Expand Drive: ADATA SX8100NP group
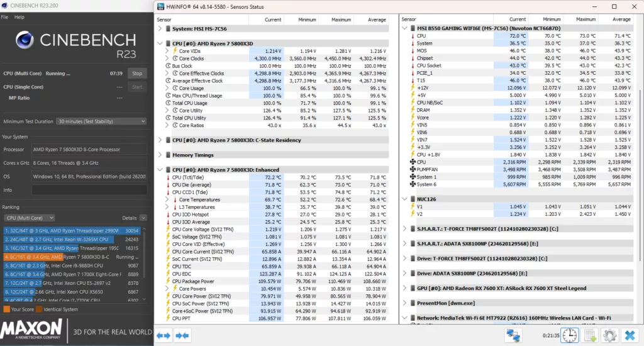 click(404, 273)
